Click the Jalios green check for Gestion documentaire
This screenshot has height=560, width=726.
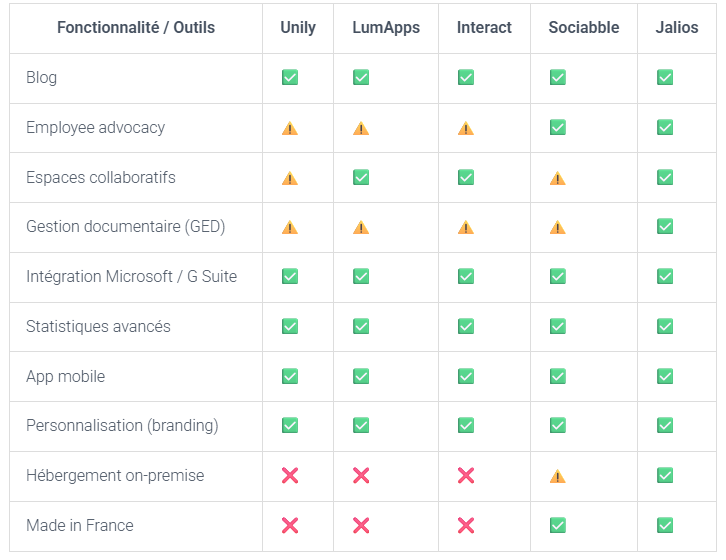coord(665,227)
